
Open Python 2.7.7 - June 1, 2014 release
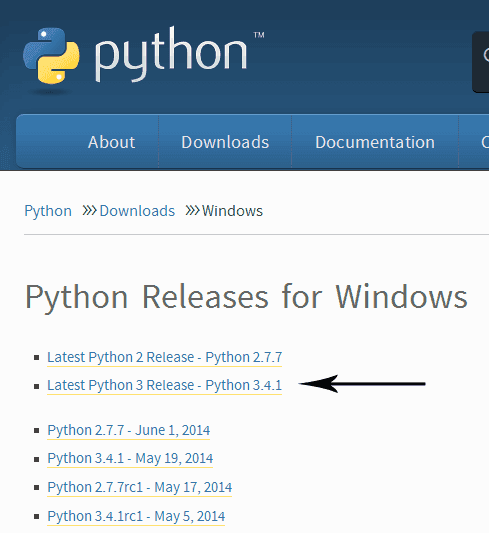coord(128,430)
